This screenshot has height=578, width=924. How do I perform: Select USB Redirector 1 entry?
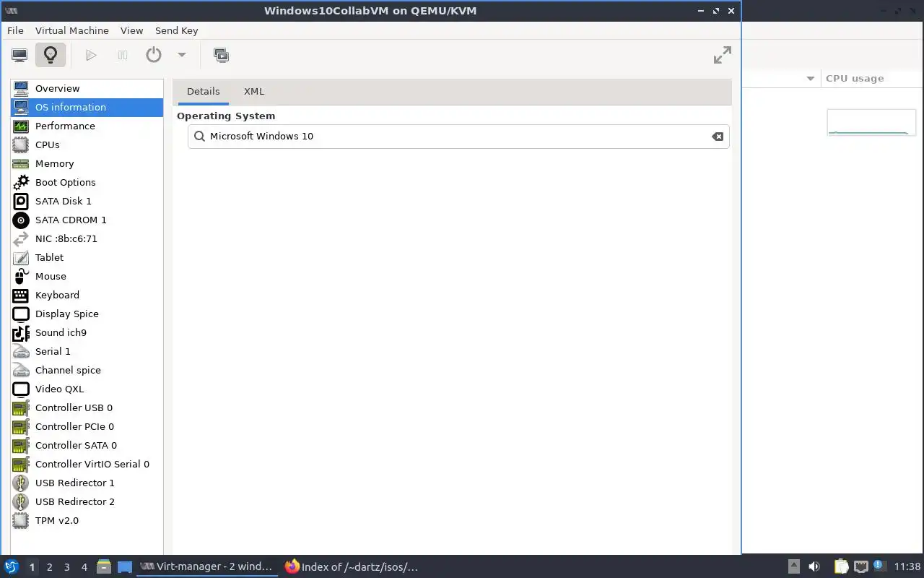87,483
